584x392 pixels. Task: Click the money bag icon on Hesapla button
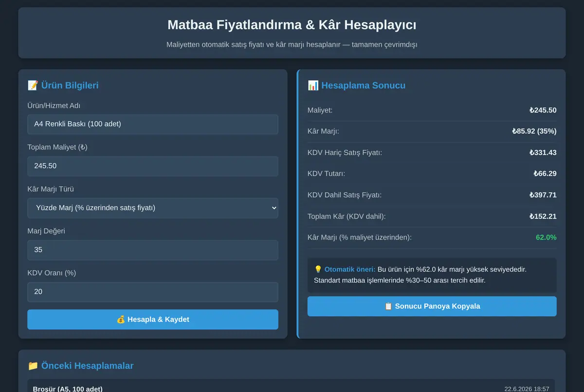[x=121, y=320]
